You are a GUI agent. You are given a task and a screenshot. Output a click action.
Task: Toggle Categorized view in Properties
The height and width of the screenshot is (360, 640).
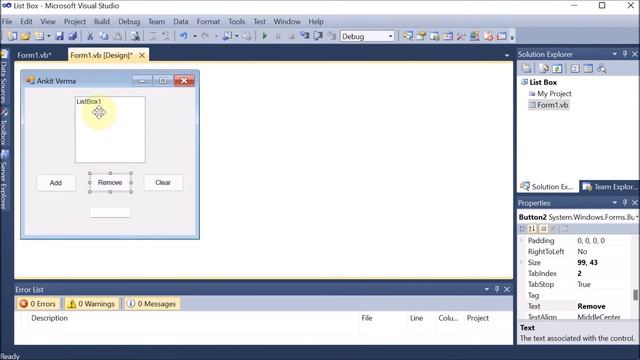click(522, 229)
